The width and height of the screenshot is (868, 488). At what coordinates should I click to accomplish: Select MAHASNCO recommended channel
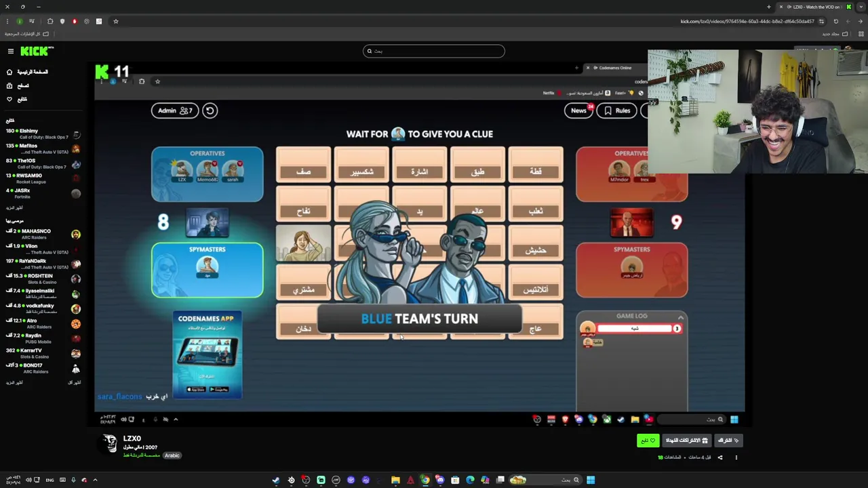43,234
